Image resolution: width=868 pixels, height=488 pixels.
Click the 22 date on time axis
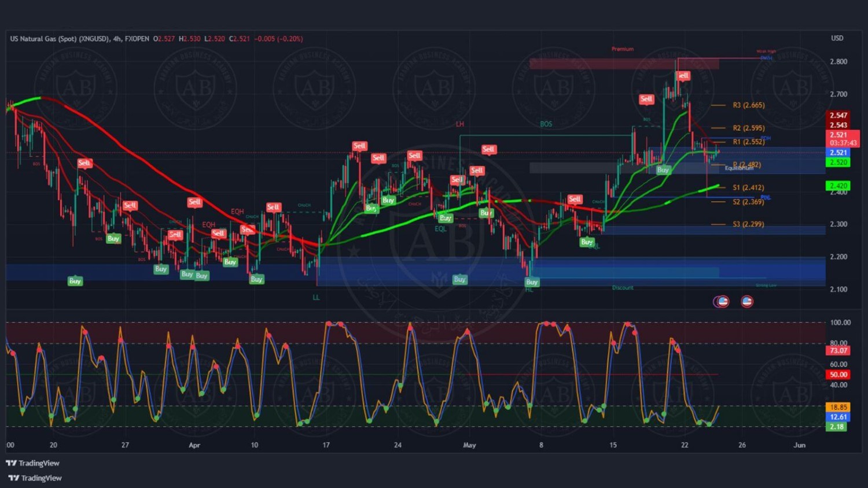(x=685, y=445)
